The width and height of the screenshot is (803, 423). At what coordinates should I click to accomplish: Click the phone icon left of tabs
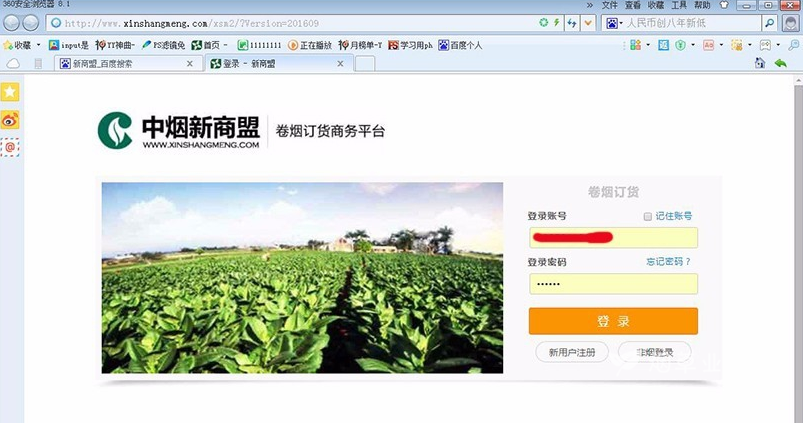click(38, 64)
